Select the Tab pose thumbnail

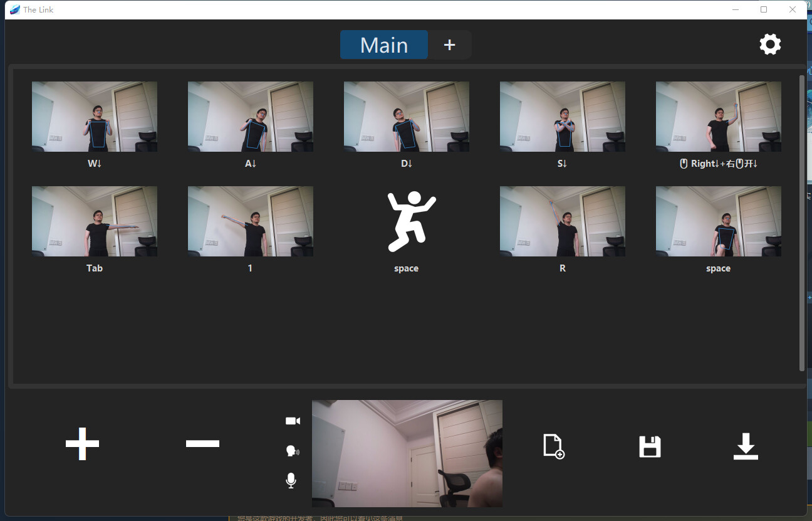coord(94,221)
